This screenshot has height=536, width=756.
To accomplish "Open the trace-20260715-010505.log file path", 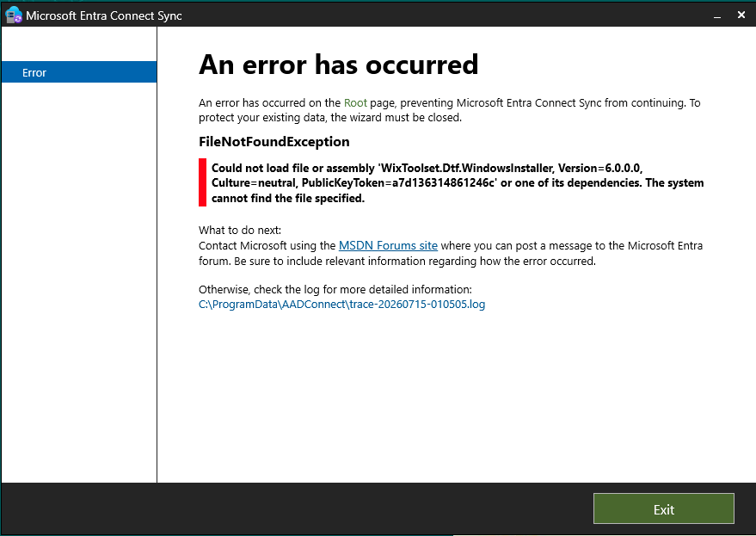I will click(x=341, y=305).
